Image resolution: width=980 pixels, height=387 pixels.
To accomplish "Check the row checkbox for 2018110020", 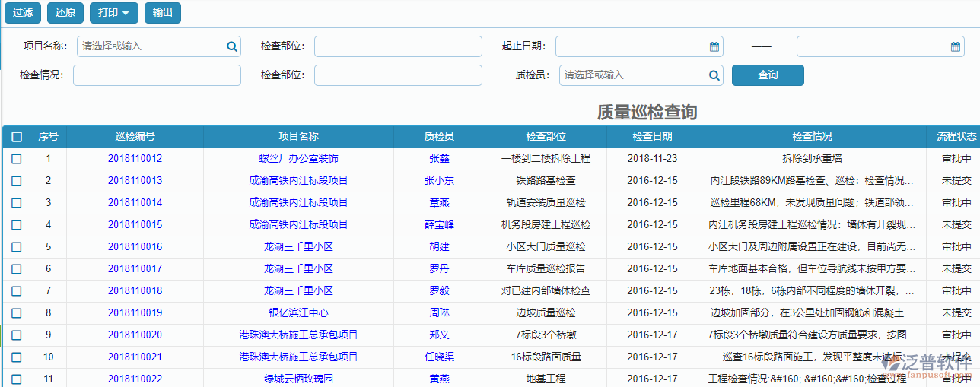I will click(x=16, y=335).
